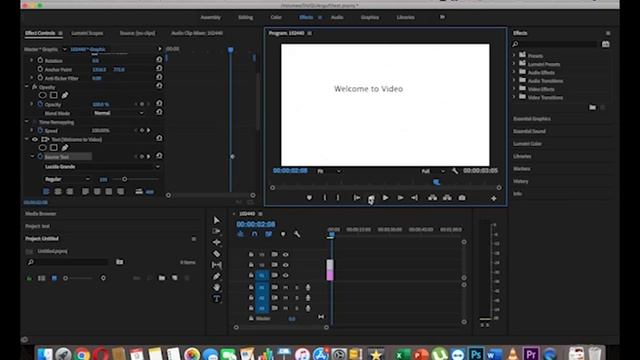
Task: Open the Regular font style dropdown
Action: [x=67, y=179]
